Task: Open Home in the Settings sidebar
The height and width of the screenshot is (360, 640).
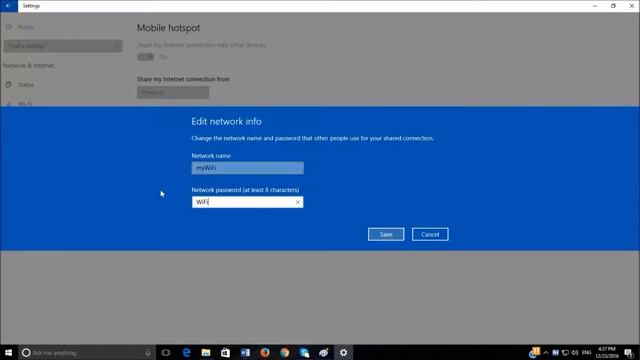Action: [x=25, y=27]
